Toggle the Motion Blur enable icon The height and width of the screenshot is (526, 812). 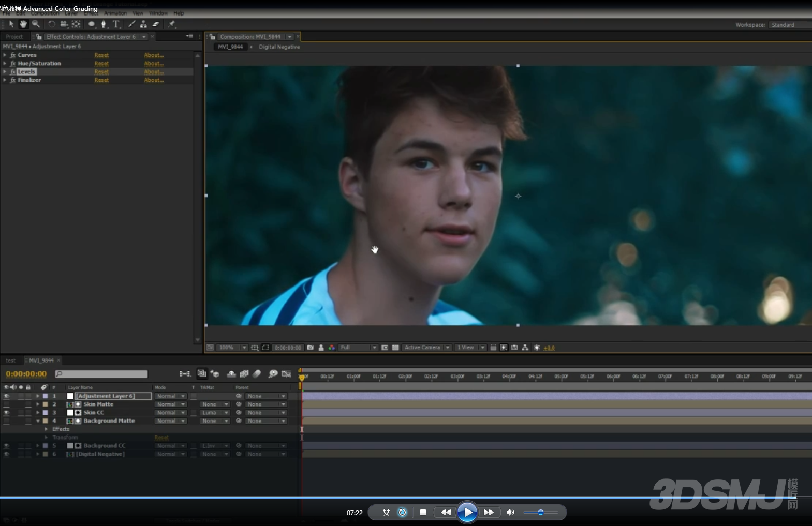257,374
